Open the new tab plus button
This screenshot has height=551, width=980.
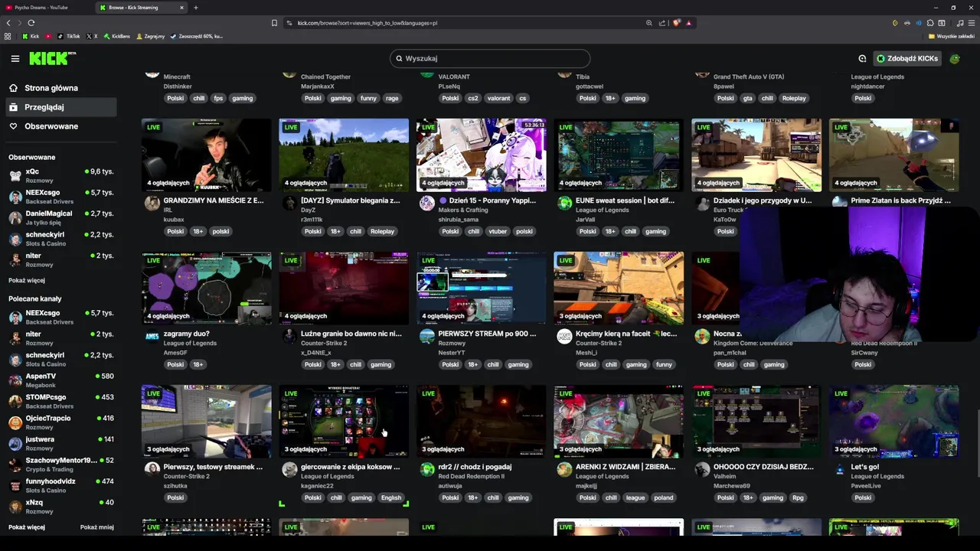(x=196, y=8)
